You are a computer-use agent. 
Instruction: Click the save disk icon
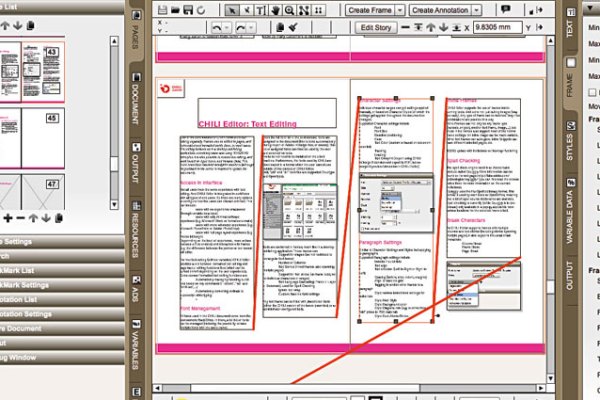pyautogui.click(x=188, y=10)
